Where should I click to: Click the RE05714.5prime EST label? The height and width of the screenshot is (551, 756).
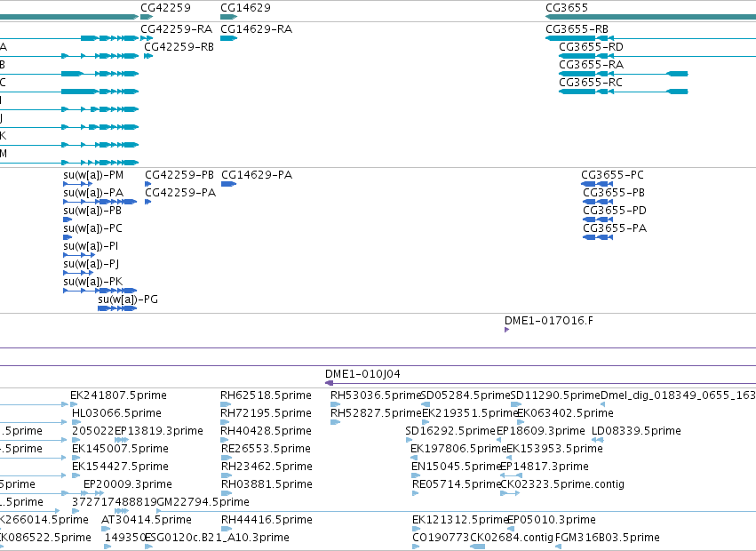[x=458, y=484]
